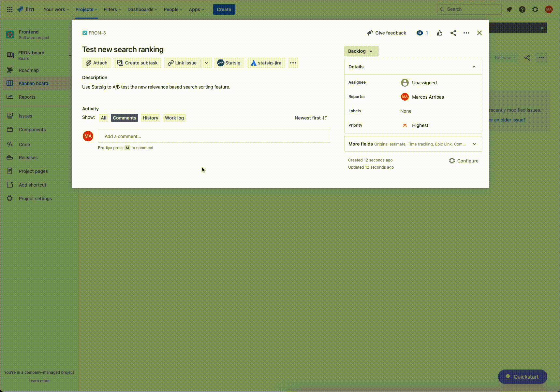Click the notifications bell icon
560x392 pixels.
[x=509, y=9]
